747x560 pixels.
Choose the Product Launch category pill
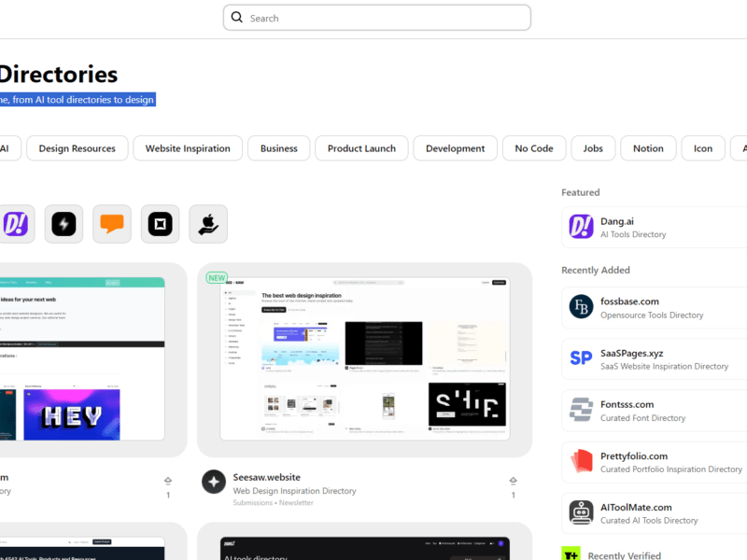coord(361,148)
